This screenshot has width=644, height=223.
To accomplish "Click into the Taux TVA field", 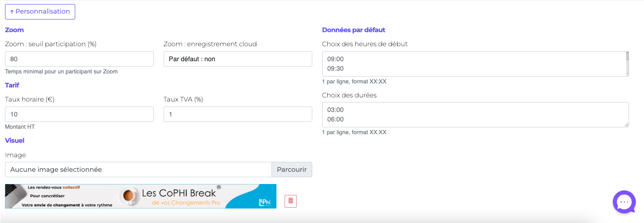I will click(x=237, y=114).
